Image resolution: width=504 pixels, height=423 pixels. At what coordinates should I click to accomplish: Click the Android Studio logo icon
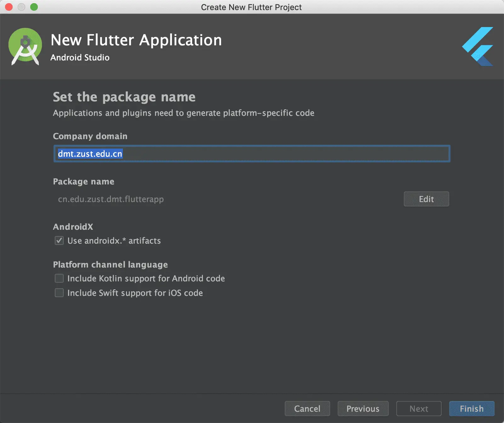click(25, 47)
